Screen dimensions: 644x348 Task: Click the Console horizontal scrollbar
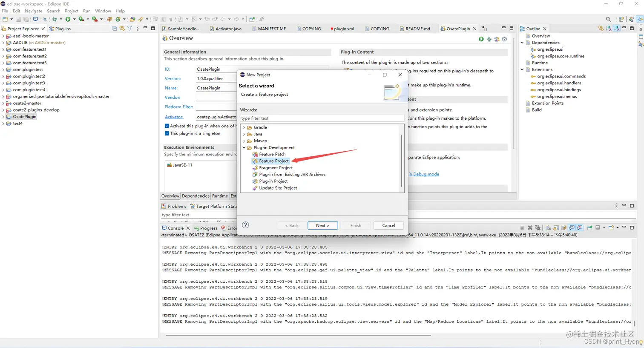[298, 335]
